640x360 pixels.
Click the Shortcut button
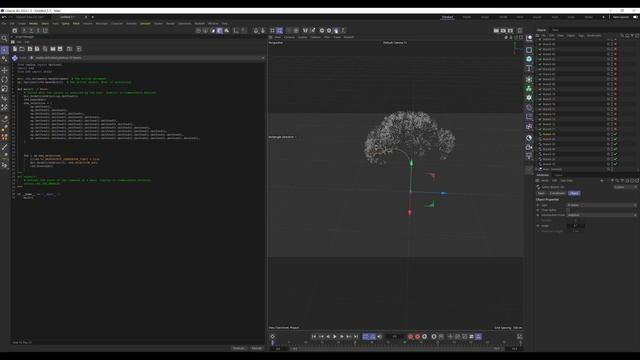[x=239, y=349]
